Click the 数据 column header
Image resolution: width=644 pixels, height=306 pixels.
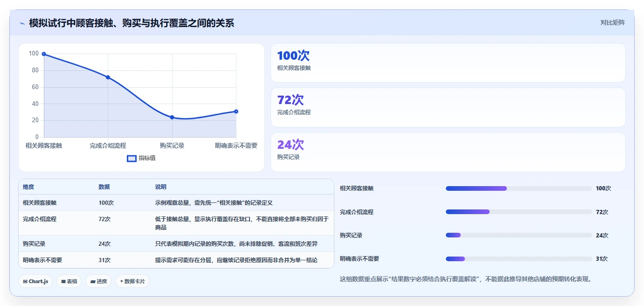click(104, 187)
